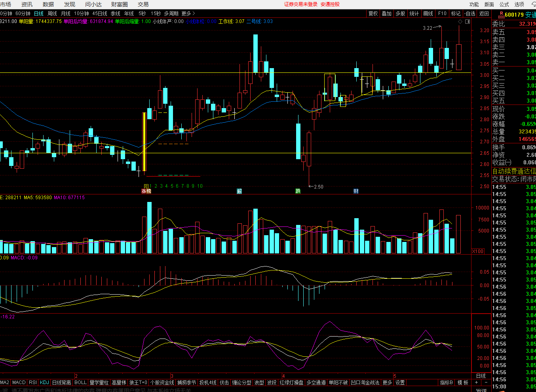Select the KDJ indicator tab

[45, 382]
